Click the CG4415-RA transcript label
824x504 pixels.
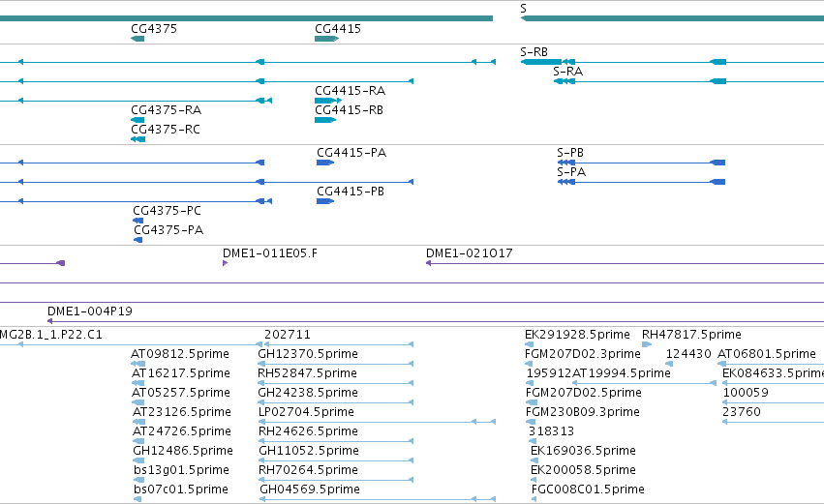(350, 91)
